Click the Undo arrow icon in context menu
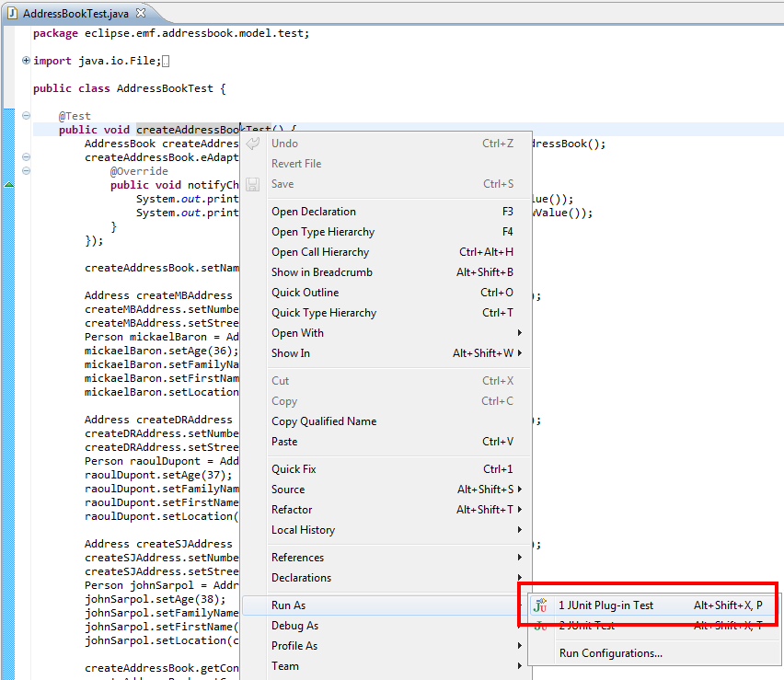Viewport: 784px width, 680px height. [x=253, y=144]
